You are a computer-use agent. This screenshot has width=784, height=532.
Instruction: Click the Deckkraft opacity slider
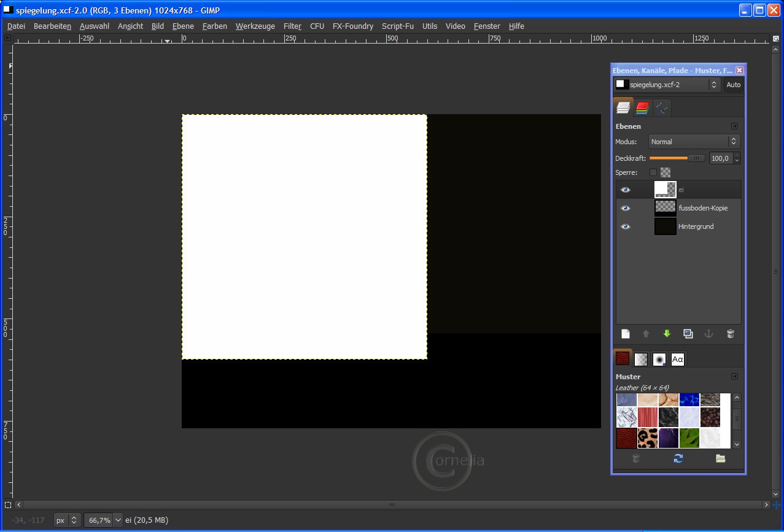(x=677, y=158)
